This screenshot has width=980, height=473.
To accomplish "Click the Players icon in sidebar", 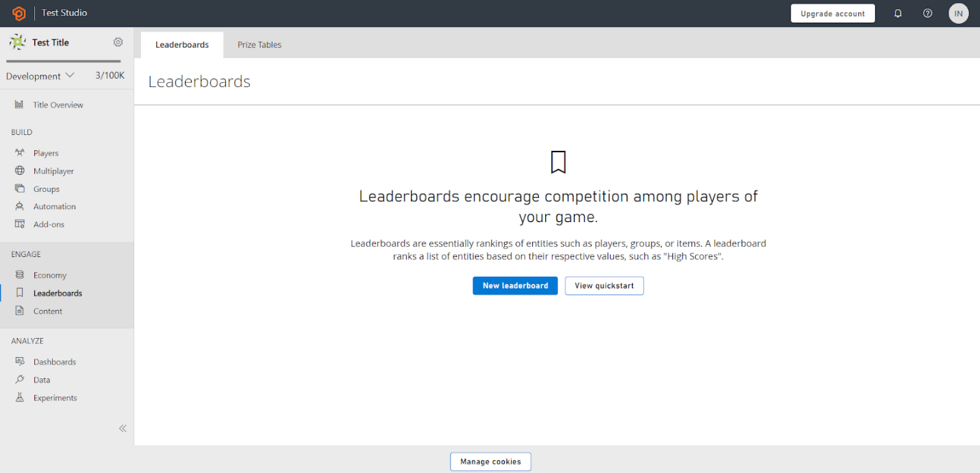I will pyautogui.click(x=19, y=153).
